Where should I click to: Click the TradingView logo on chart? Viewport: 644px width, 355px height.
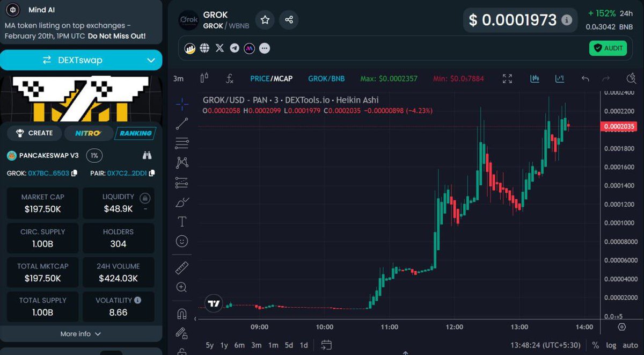[x=214, y=304]
